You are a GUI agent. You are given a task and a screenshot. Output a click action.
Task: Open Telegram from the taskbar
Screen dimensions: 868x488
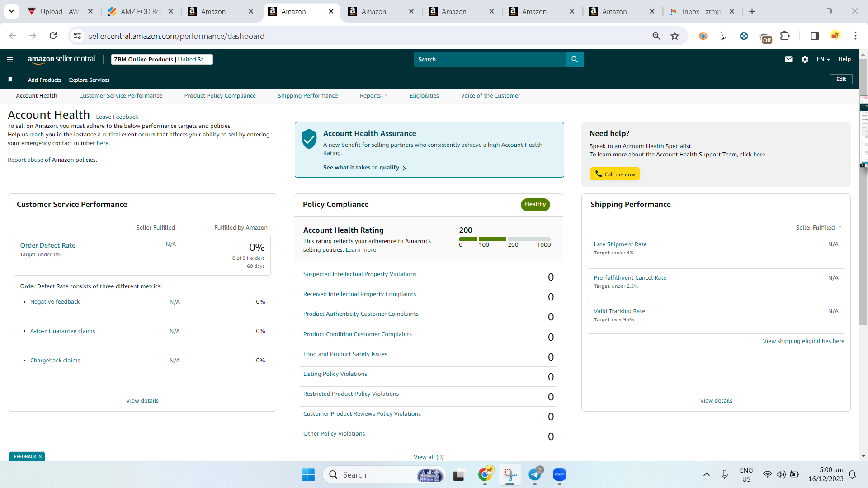pos(535,474)
